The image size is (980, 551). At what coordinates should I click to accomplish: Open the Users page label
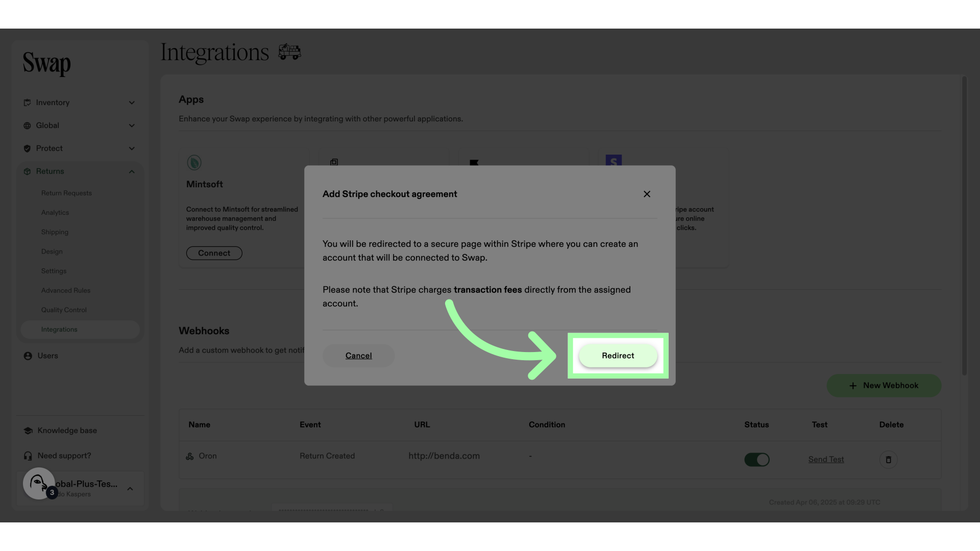[x=47, y=356]
